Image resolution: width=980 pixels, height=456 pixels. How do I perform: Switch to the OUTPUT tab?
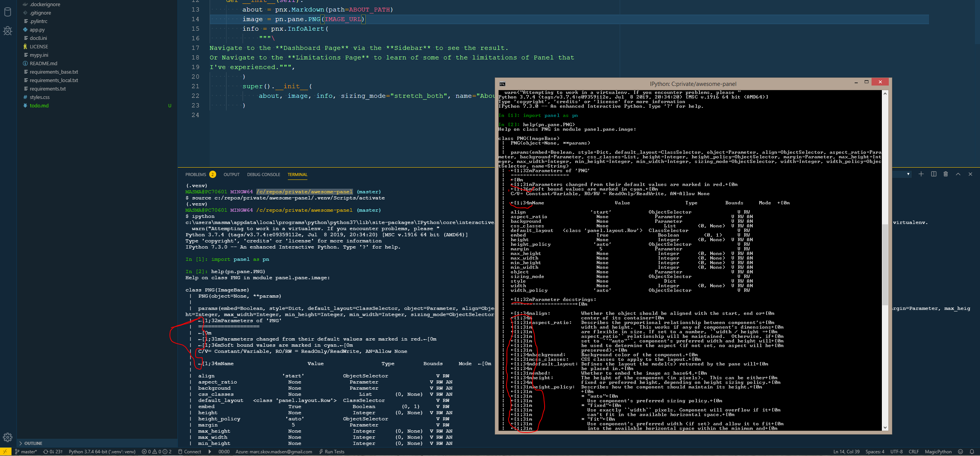pos(231,174)
